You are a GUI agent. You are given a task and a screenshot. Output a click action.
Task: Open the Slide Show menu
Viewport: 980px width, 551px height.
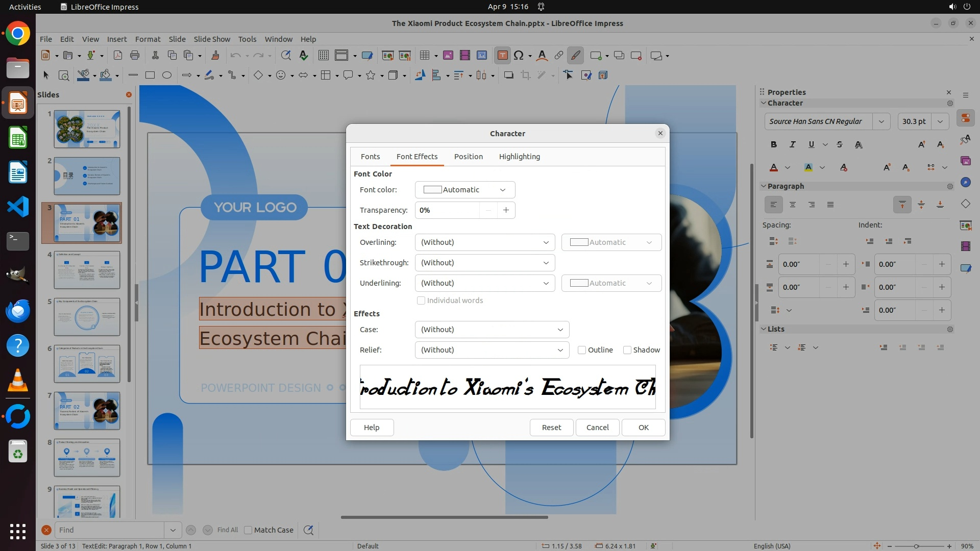pyautogui.click(x=212, y=39)
